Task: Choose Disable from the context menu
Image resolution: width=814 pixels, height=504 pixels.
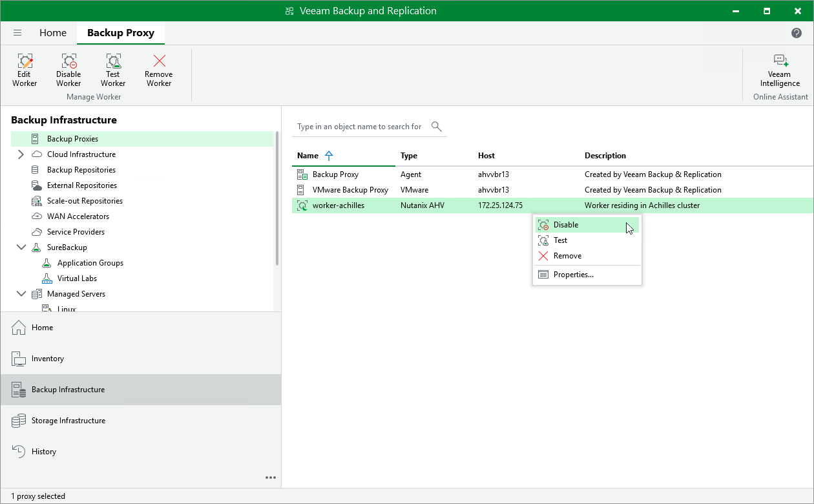Action: click(x=587, y=225)
